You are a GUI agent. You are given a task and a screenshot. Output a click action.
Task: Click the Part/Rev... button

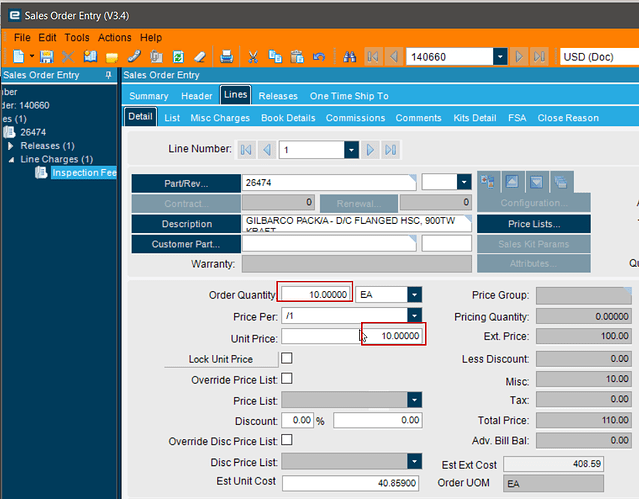pos(186,183)
